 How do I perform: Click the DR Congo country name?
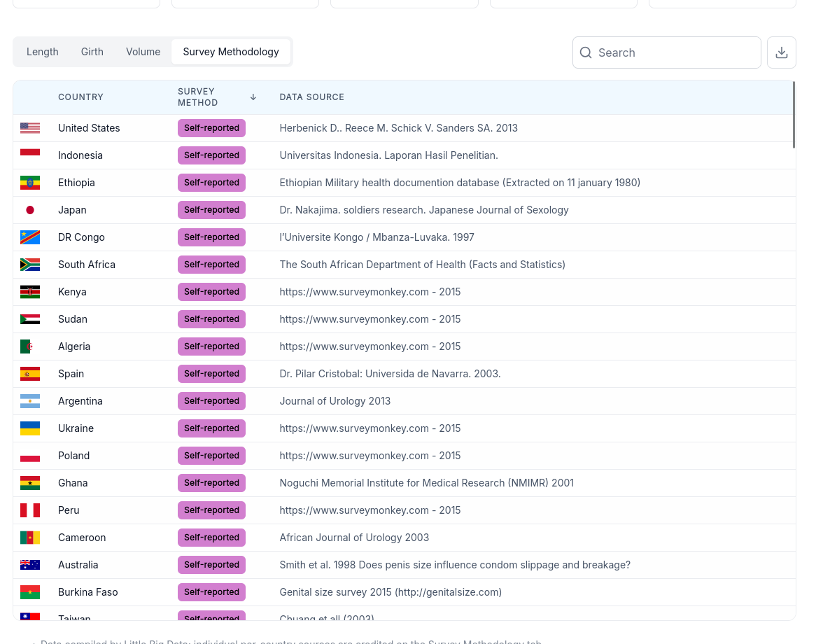pos(82,237)
